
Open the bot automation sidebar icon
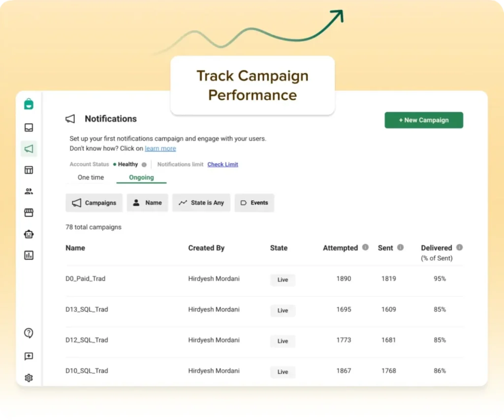point(29,234)
